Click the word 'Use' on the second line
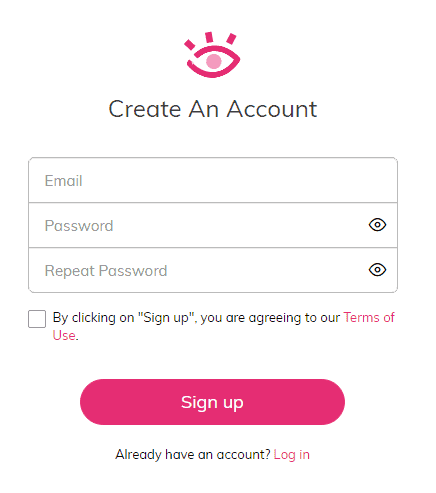Image resolution: width=436 pixels, height=493 pixels. [x=64, y=335]
